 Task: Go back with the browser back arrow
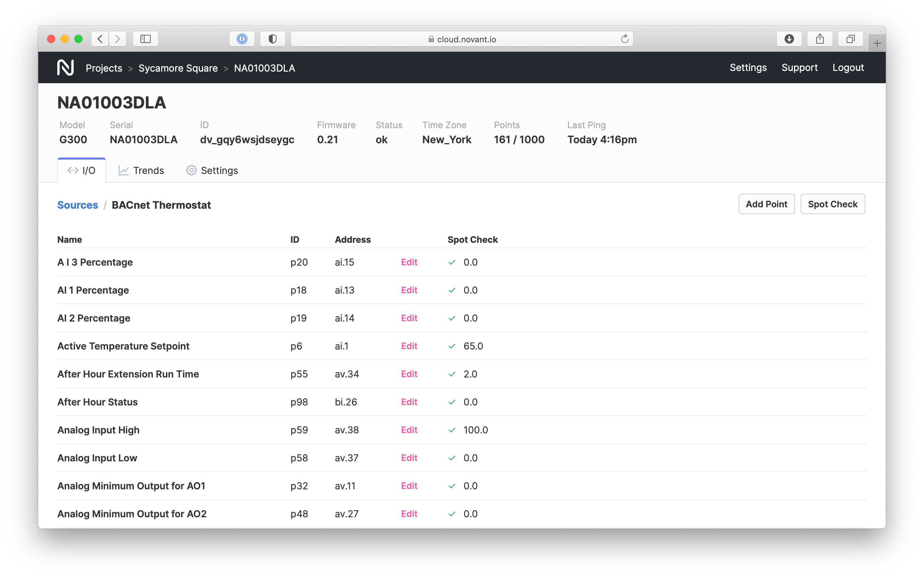pos(100,39)
